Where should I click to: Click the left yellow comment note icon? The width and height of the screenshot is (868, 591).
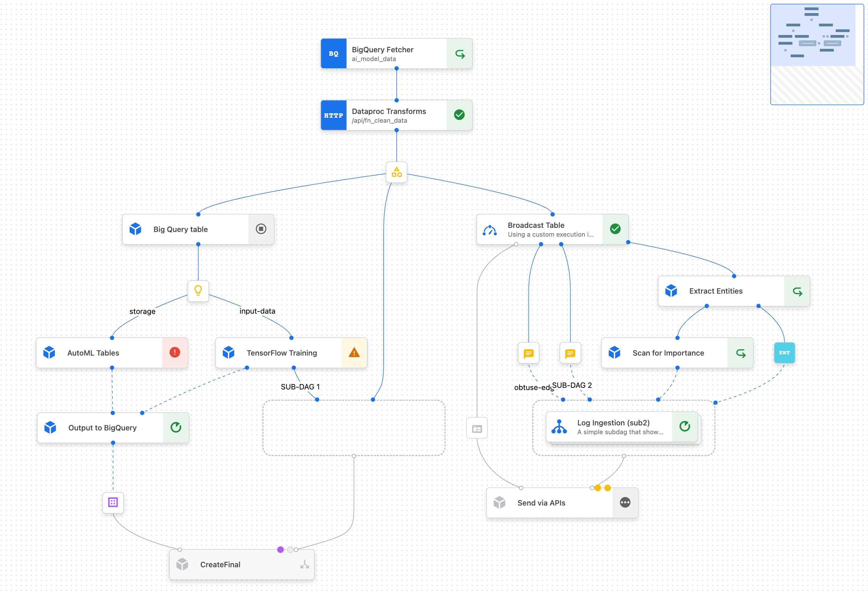pyautogui.click(x=529, y=353)
